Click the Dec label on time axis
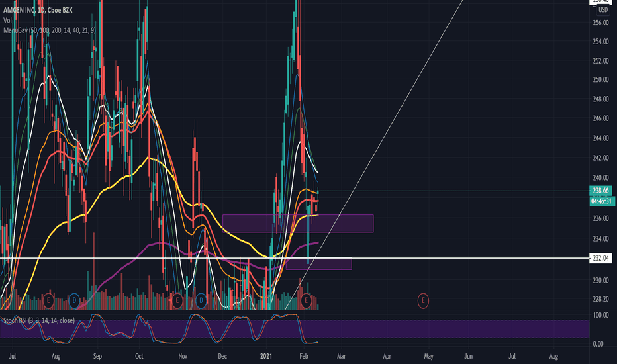Image resolution: width=617 pixels, height=364 pixels. pos(222,356)
